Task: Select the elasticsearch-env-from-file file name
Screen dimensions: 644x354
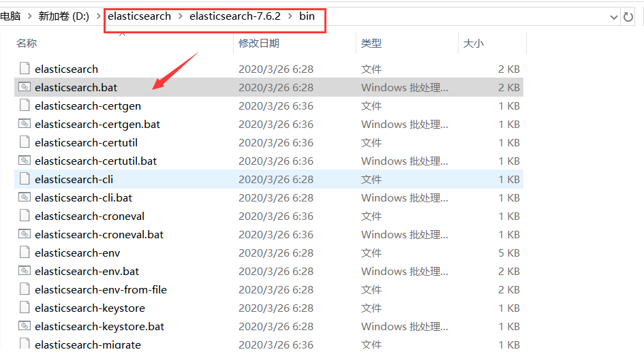Action: click(x=101, y=289)
